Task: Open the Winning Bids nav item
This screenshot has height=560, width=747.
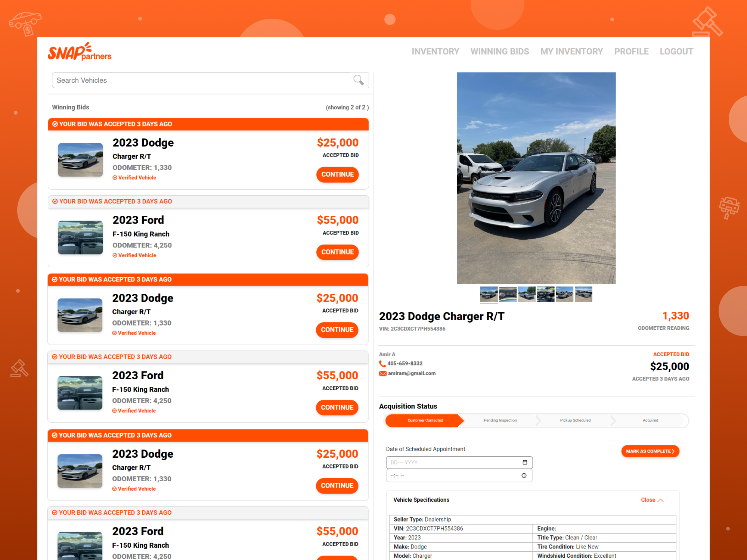Action: (499, 52)
